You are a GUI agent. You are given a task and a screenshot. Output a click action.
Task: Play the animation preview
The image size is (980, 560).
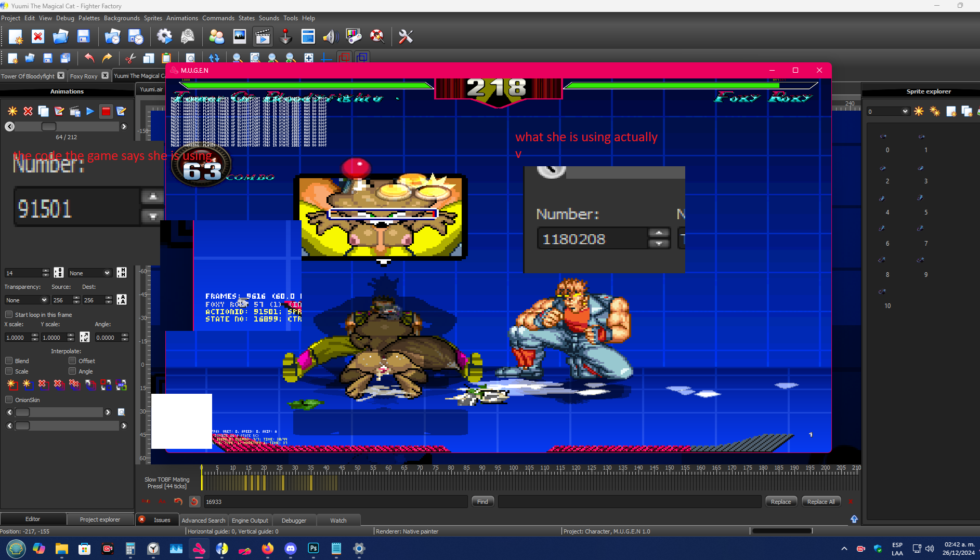[90, 111]
